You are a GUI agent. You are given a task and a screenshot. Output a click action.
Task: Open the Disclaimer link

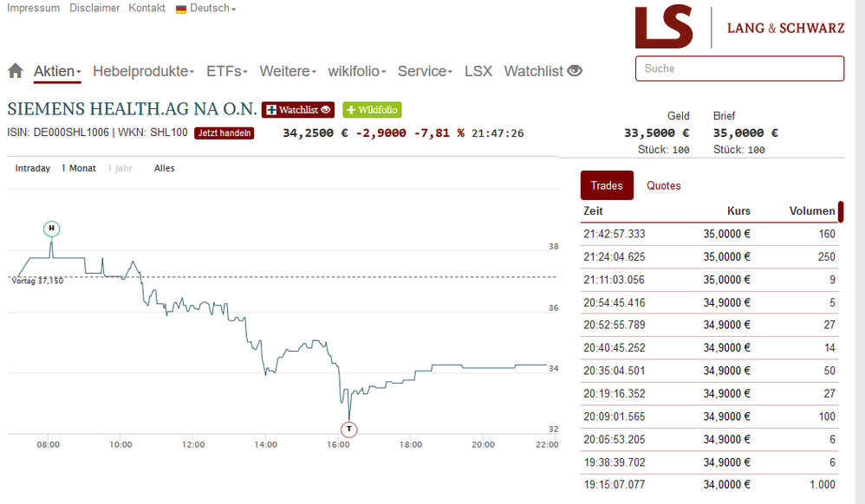pos(94,9)
